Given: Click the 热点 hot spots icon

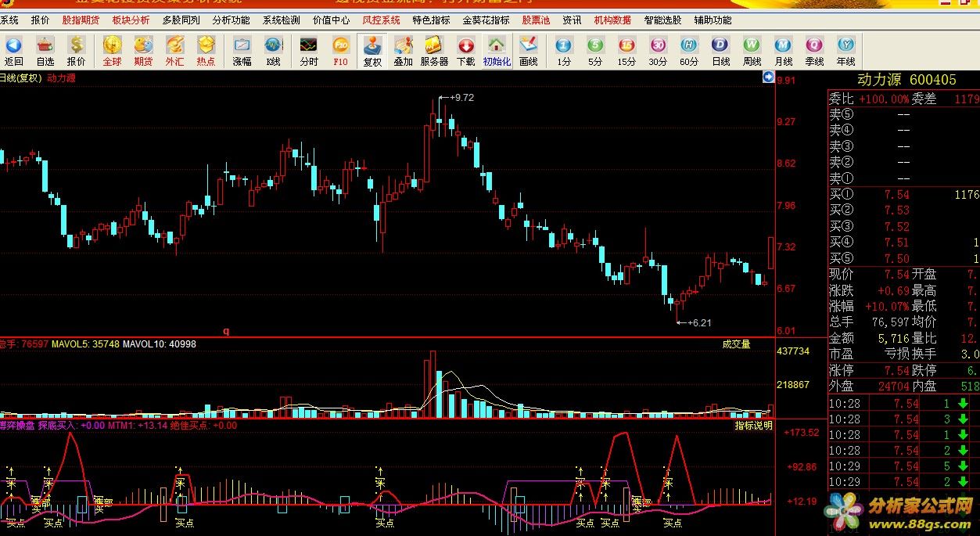Looking at the screenshot, I should (x=206, y=51).
